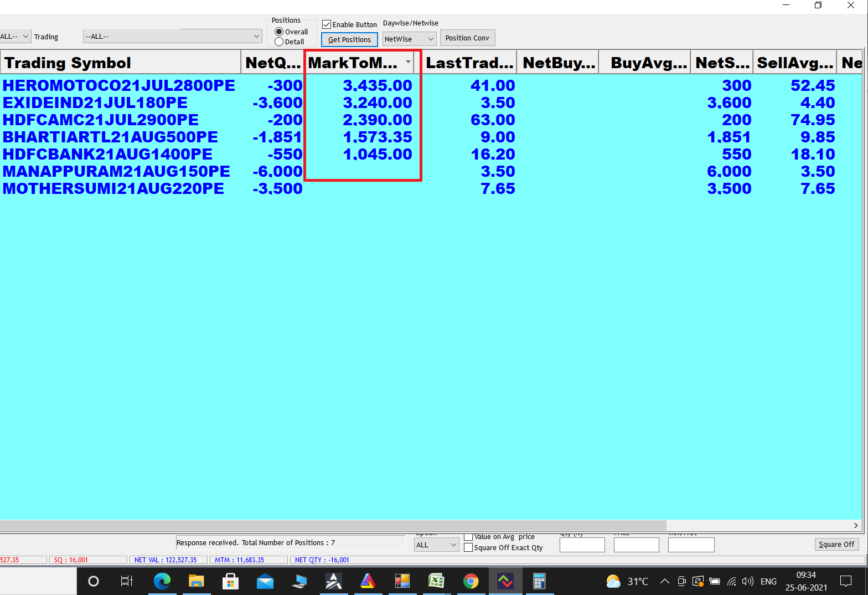This screenshot has width=868, height=595.
Task: Click the MarkToM column header sort arrow
Action: tap(408, 61)
